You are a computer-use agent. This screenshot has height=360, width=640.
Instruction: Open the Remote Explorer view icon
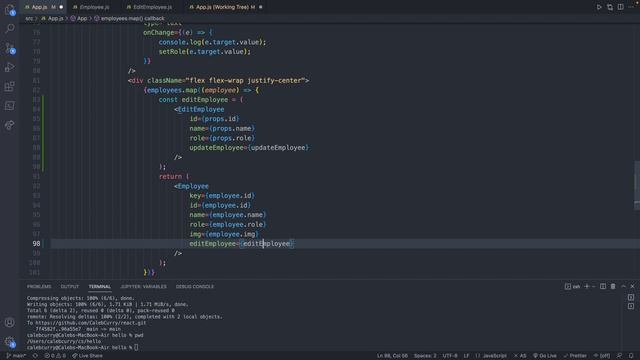pyautogui.click(x=10, y=106)
